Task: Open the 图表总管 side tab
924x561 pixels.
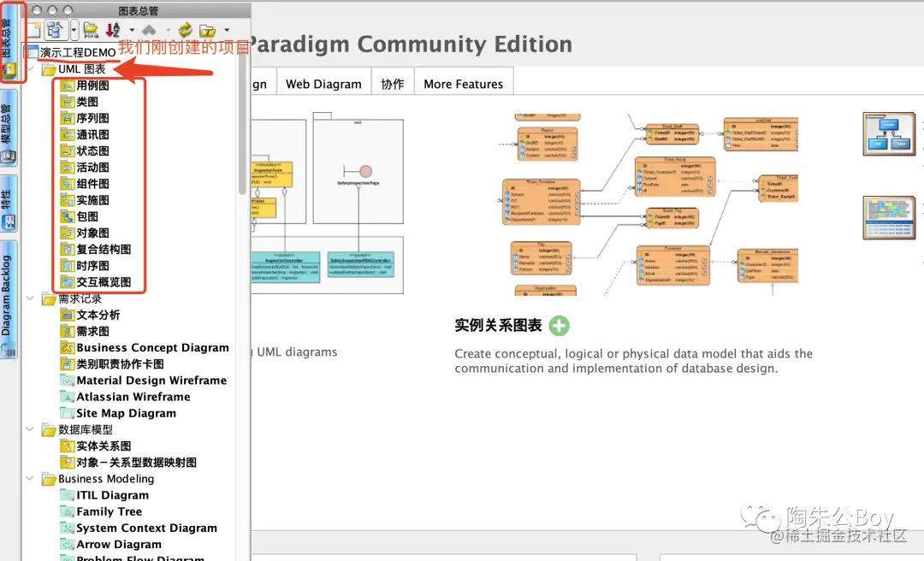Action: pos(8,44)
